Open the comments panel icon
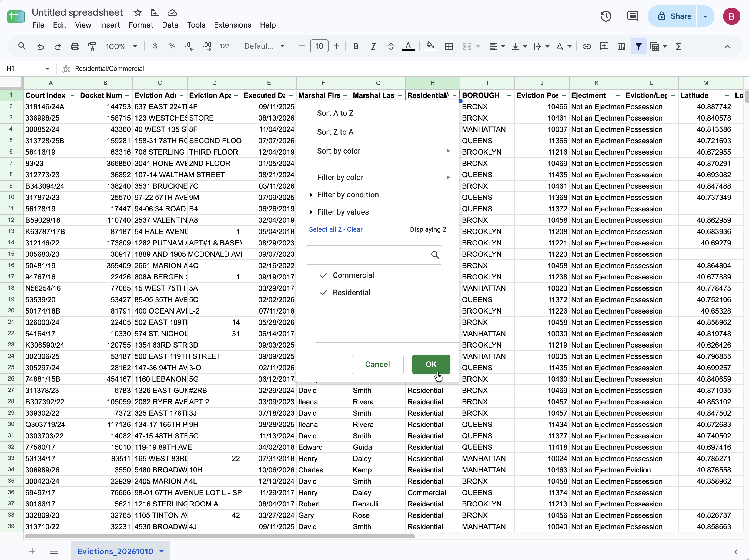The image size is (749, 560). point(633,16)
